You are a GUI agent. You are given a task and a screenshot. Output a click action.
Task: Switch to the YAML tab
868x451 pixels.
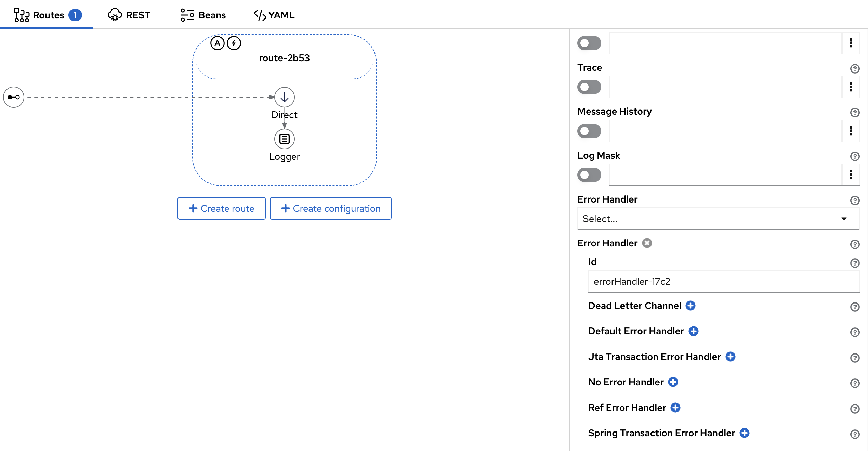274,15
